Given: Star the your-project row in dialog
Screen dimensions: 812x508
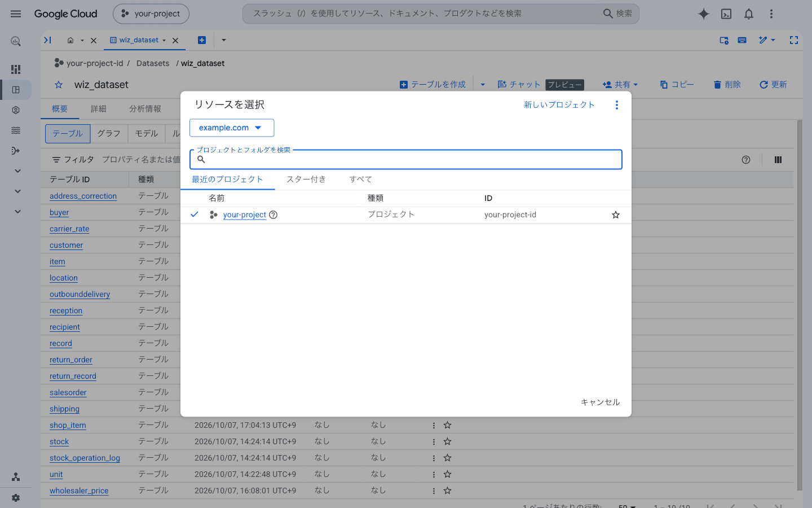Looking at the screenshot, I should pos(616,215).
